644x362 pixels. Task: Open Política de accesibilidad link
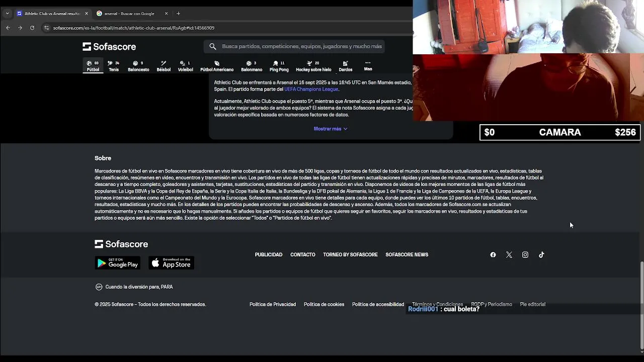[378, 304]
